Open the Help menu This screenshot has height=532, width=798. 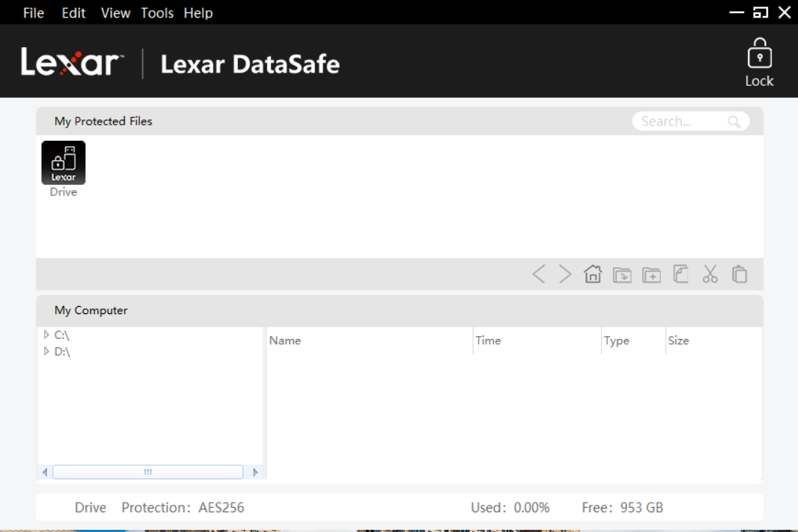click(198, 13)
